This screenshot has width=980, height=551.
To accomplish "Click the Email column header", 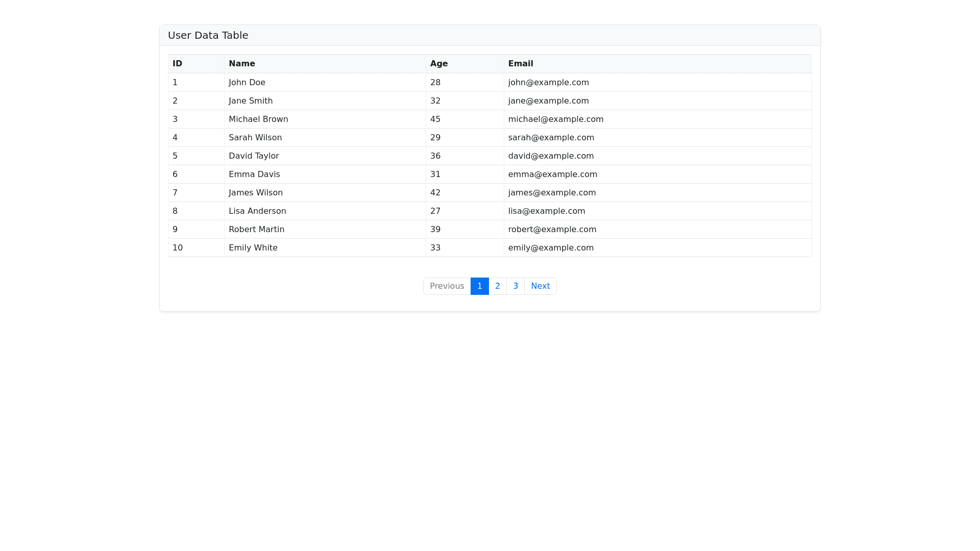I will pyautogui.click(x=521, y=64).
